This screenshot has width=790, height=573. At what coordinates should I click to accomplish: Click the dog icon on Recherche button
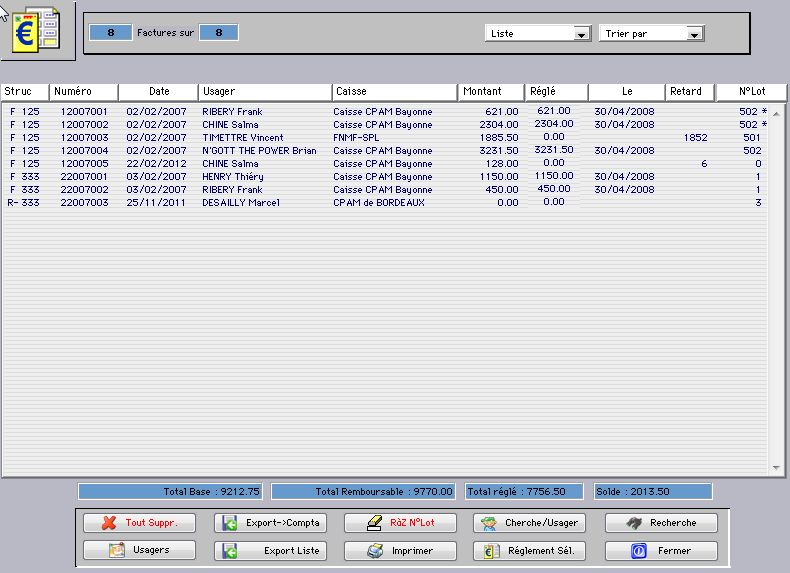pyautogui.click(x=634, y=523)
